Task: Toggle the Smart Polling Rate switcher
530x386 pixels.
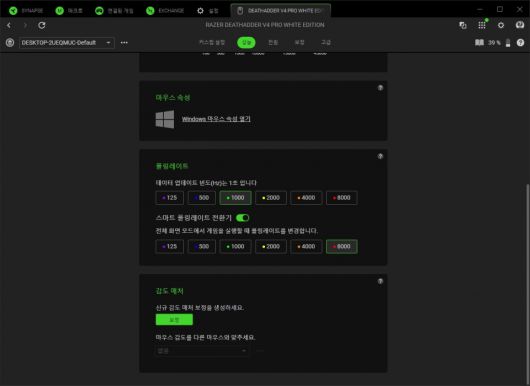Action: point(242,218)
